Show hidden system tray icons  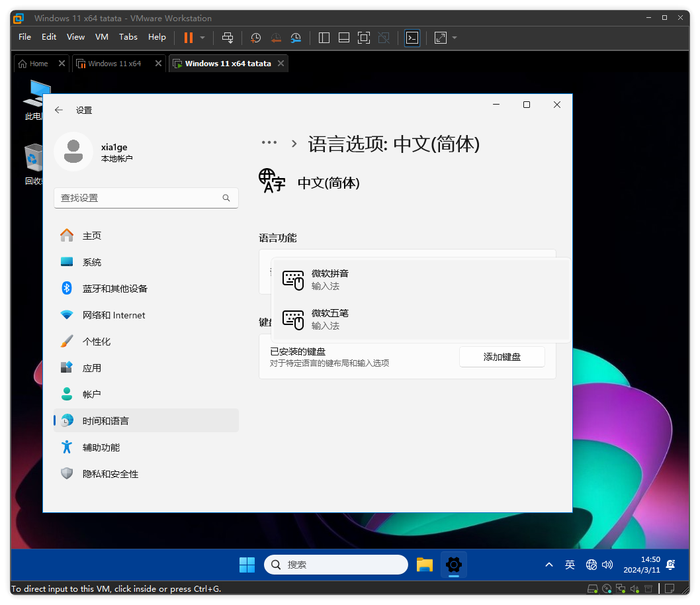pos(548,565)
